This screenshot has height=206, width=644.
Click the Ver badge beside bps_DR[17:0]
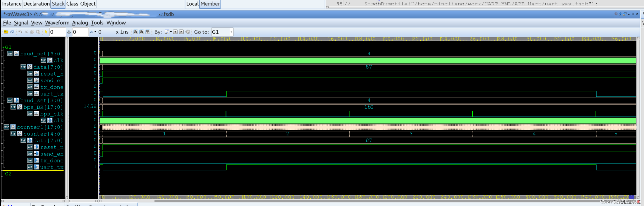[x=13, y=107]
